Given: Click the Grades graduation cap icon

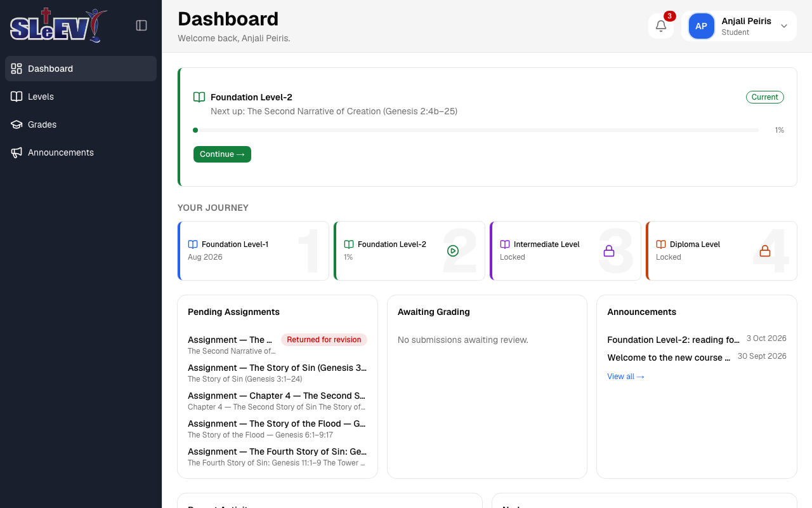Looking at the screenshot, I should (16, 124).
